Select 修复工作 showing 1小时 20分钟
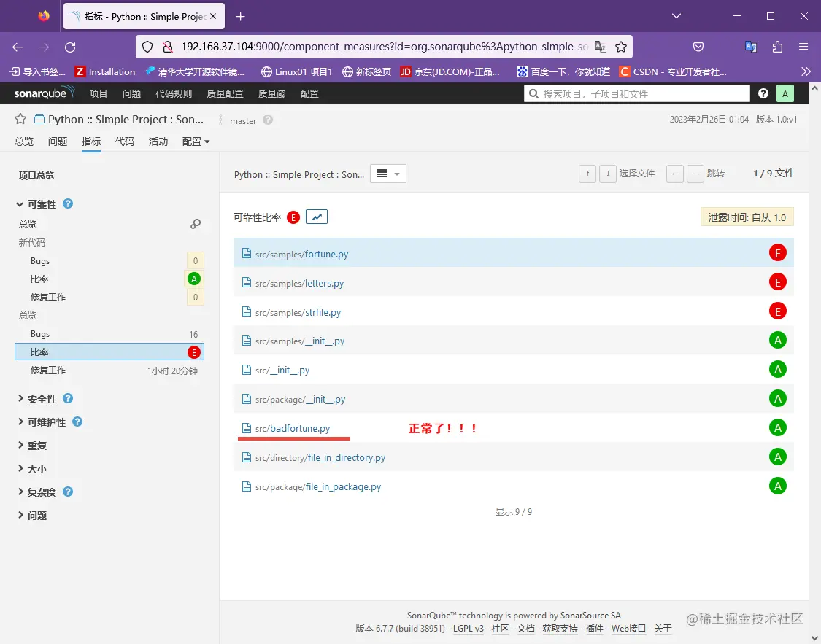The image size is (821, 644). pos(109,371)
